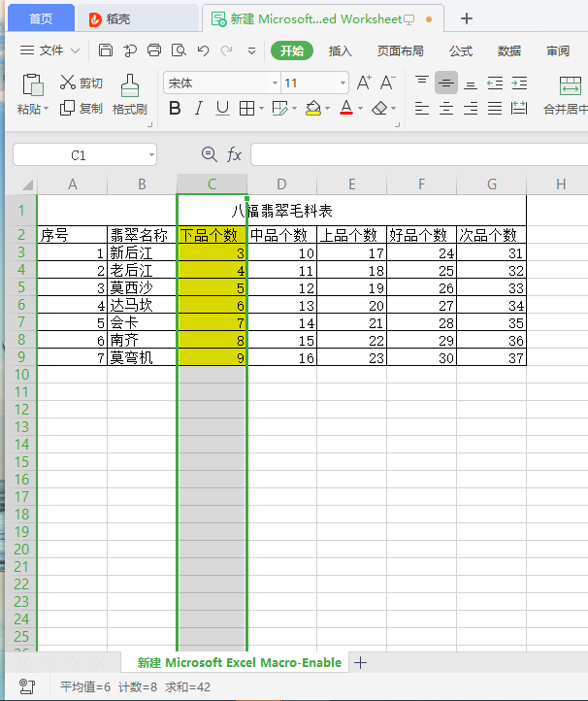Switch to the 首页 tab
This screenshot has height=701, width=588.
(41, 18)
